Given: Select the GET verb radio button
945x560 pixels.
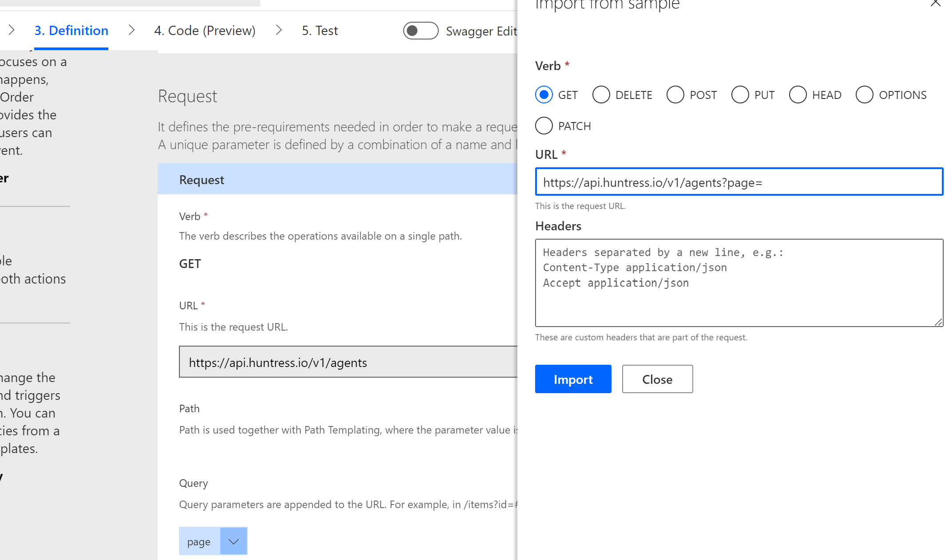Looking at the screenshot, I should (x=544, y=95).
